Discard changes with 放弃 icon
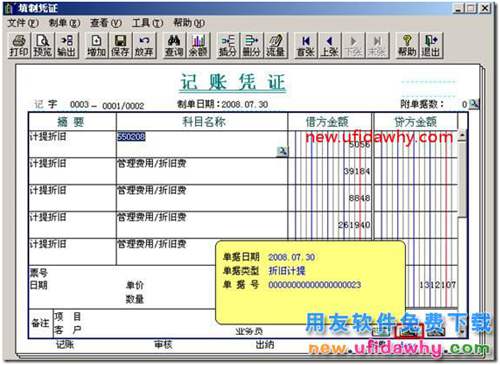 pyautogui.click(x=144, y=46)
